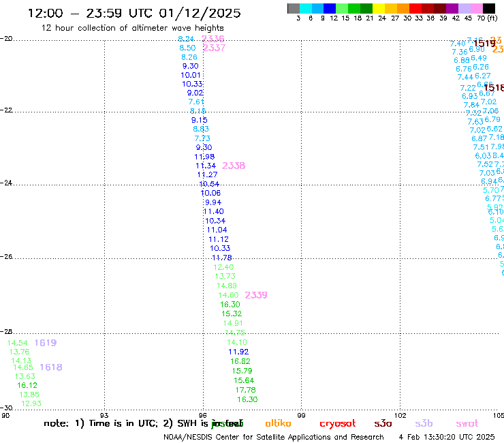
Task: Click the gray swatch in the color scale
Action: tap(294, 8)
